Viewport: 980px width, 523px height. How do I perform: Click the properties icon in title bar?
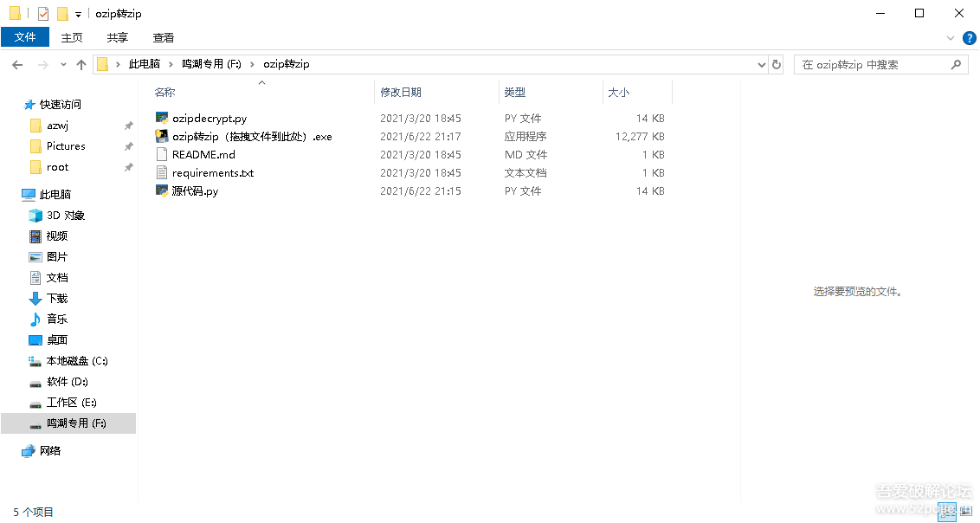(43, 14)
